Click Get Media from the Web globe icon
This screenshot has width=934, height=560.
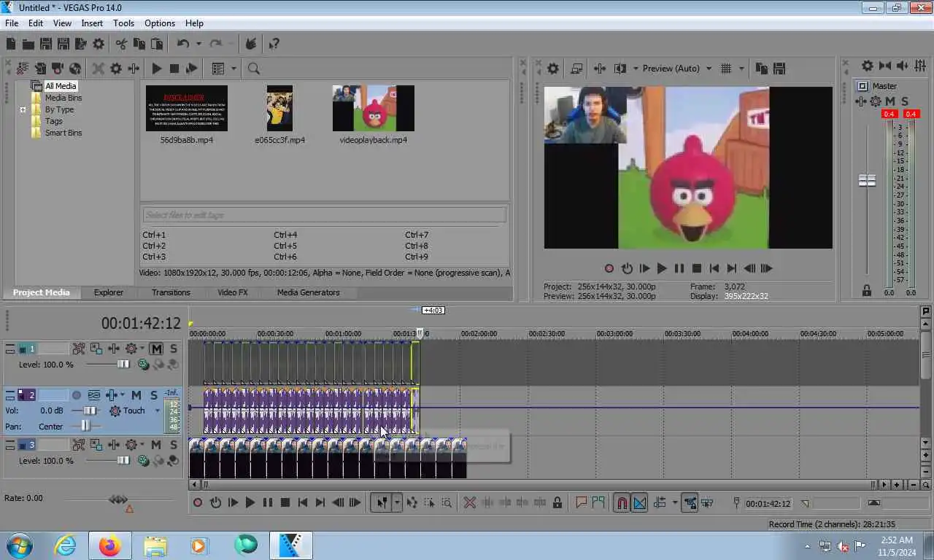(74, 69)
